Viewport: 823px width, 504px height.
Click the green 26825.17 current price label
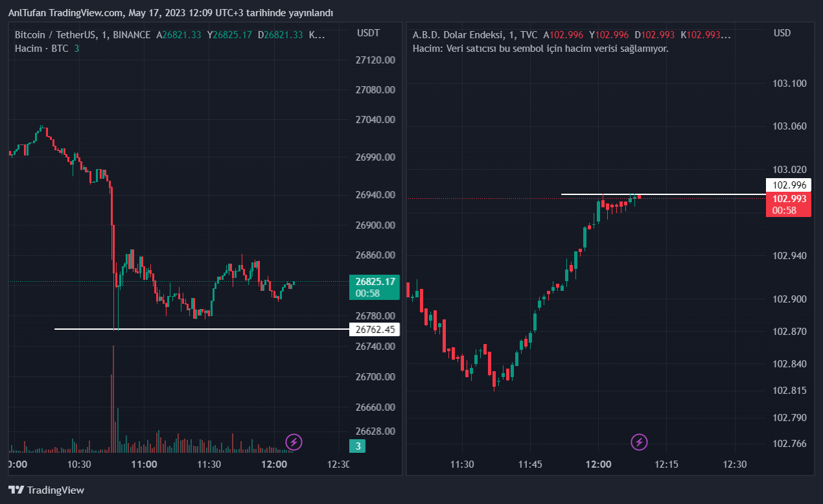[375, 287]
